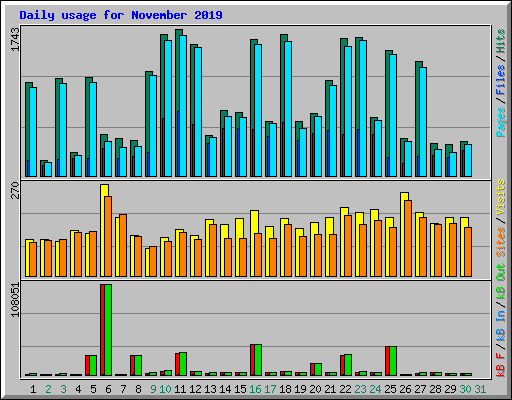Click day 21 on the x-axis

pos(330,389)
